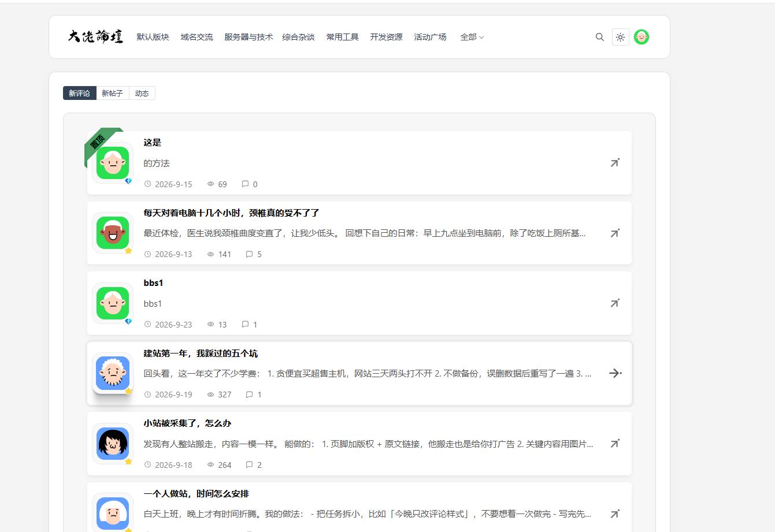775x532 pixels.
Task: Toggle the light/dark theme sun button
Action: point(620,37)
